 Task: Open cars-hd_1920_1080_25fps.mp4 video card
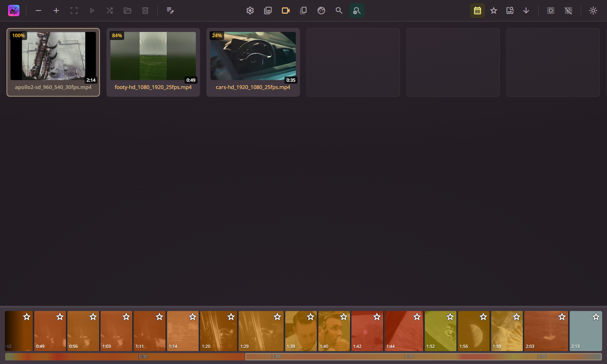(x=253, y=62)
